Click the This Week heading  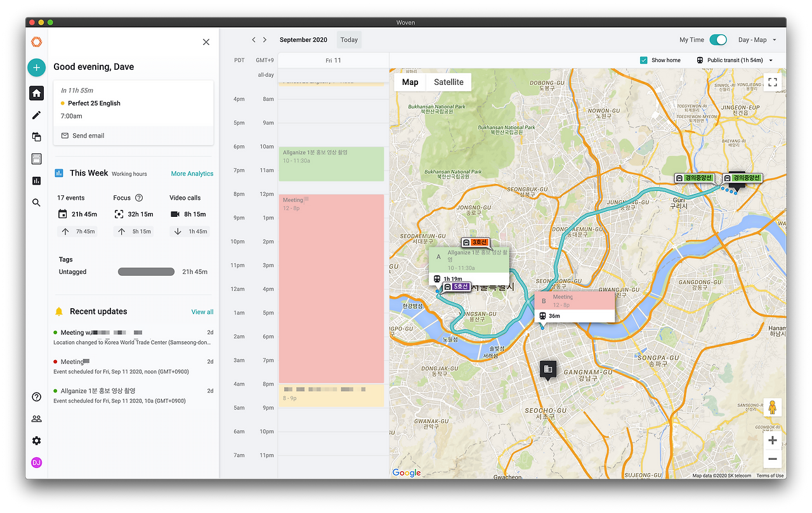(89, 173)
